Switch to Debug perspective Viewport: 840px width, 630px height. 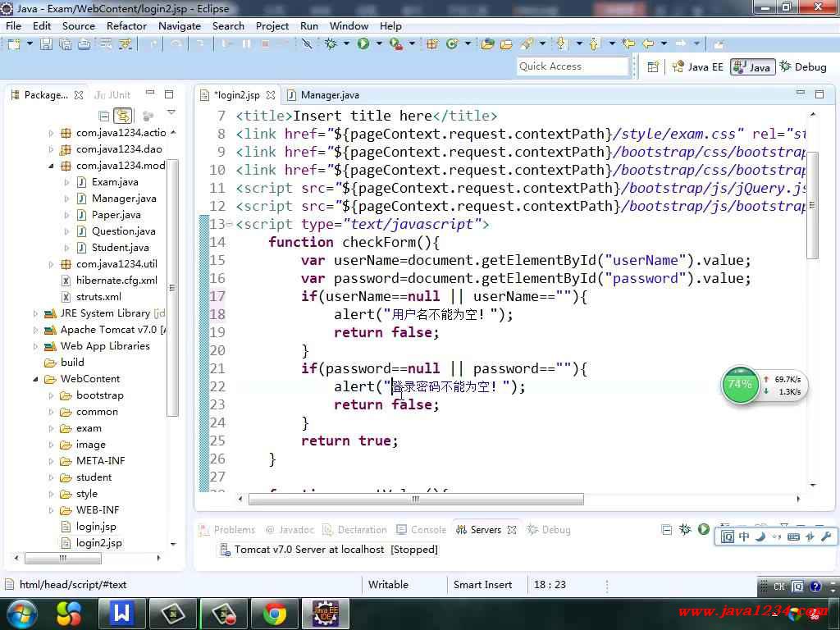[803, 67]
